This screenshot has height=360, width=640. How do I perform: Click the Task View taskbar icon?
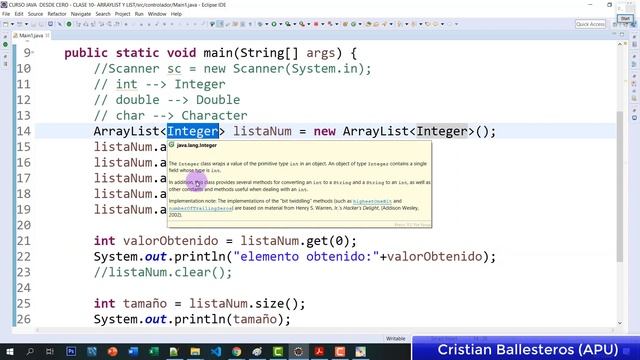click(50, 351)
